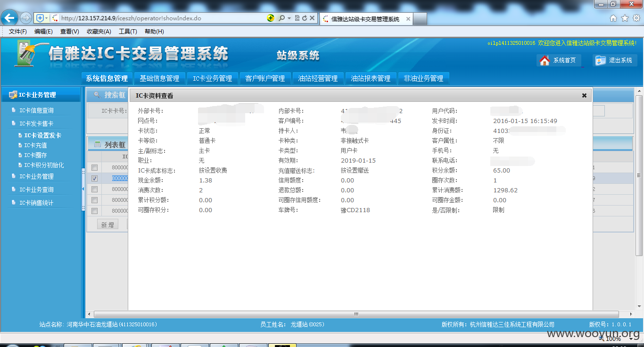Click the document icon beside IC卡充值
This screenshot has height=347, width=644.
20,145
